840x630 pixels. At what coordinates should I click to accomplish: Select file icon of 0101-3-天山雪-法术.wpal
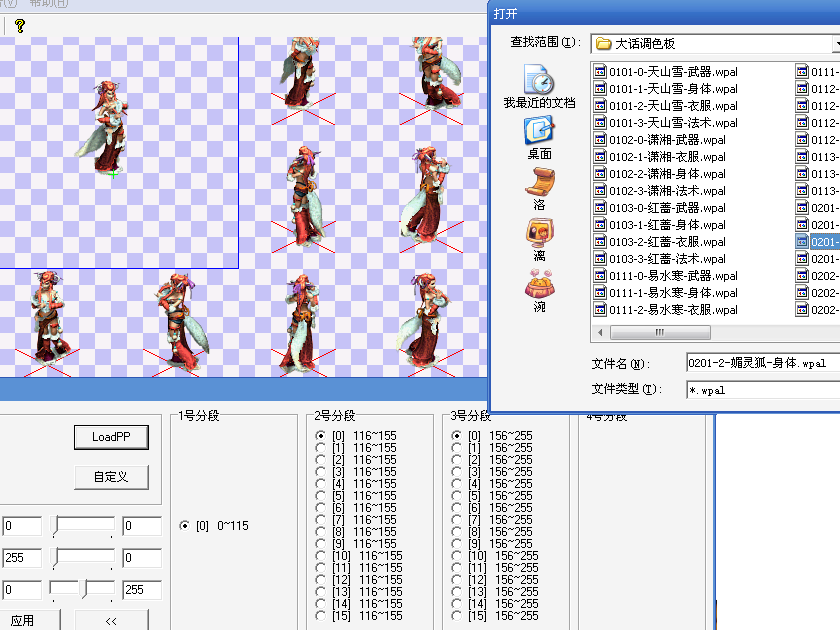(600, 123)
